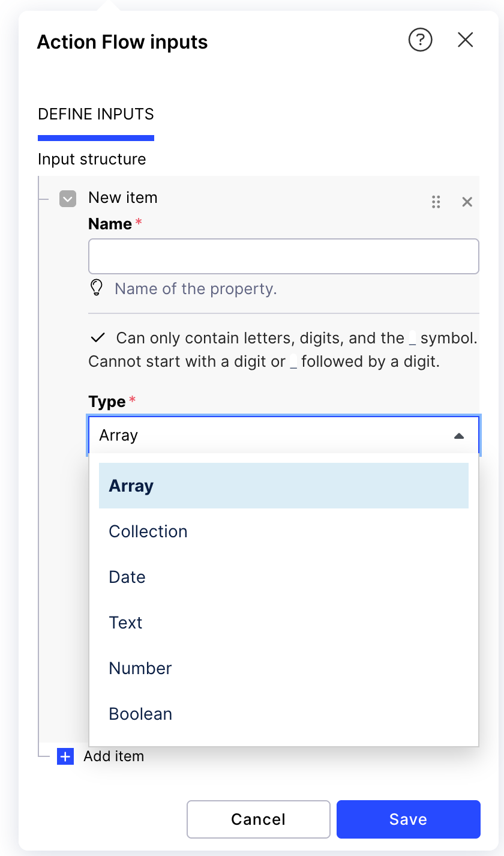Click the validation checkmark icon
The height and width of the screenshot is (856, 504).
coord(97,338)
